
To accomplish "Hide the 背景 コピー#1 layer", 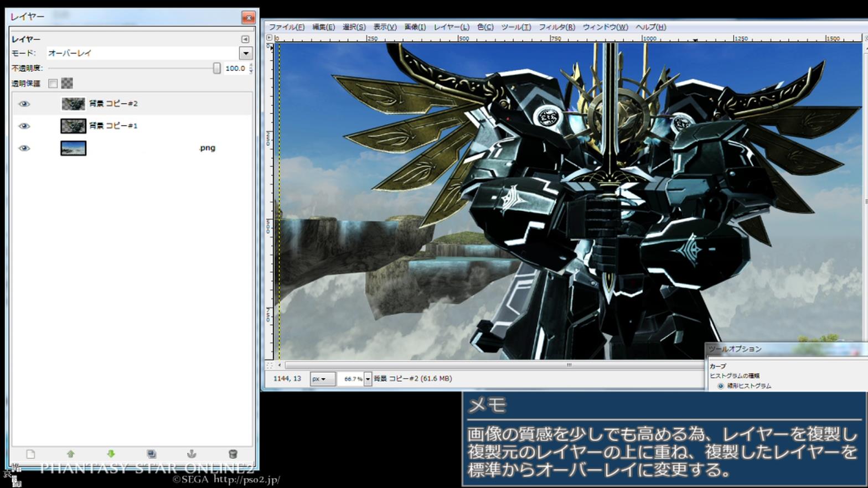I will click(24, 126).
